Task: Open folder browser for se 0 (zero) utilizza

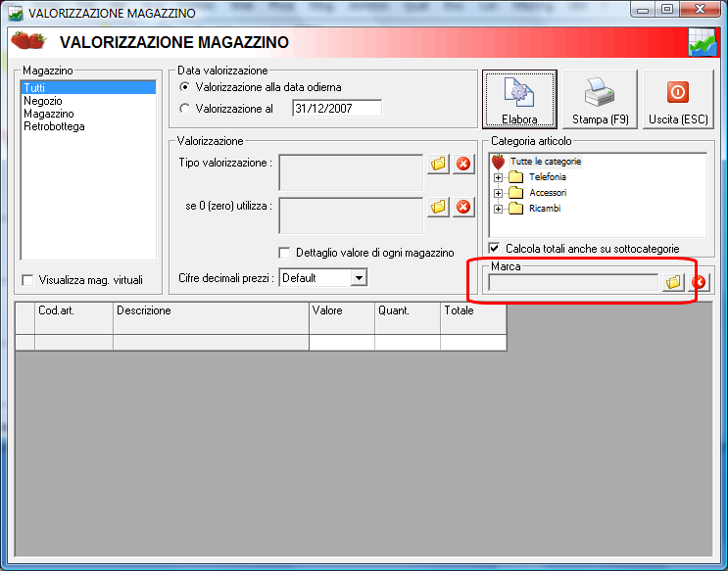Action: (438, 207)
